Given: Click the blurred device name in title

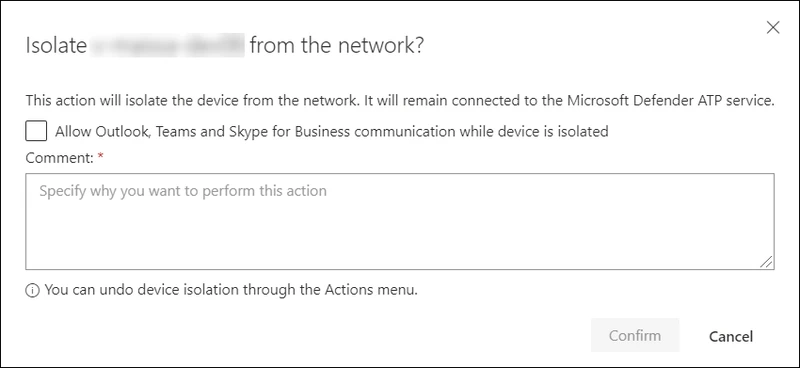Looking at the screenshot, I should [x=167, y=45].
